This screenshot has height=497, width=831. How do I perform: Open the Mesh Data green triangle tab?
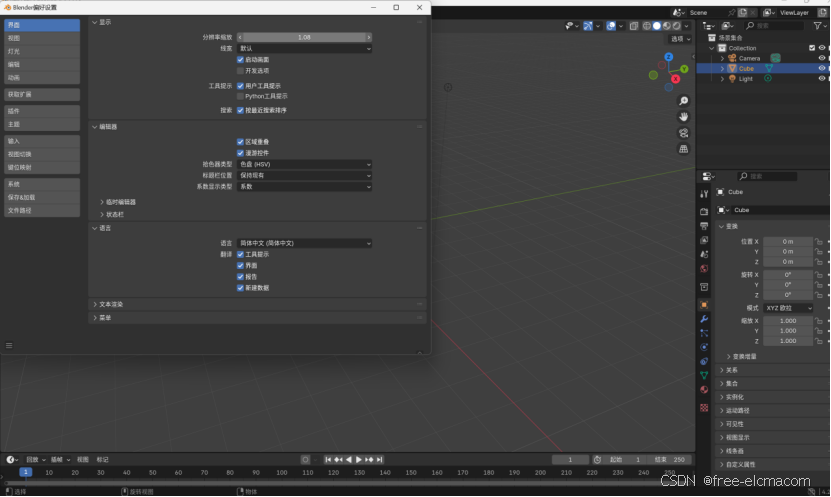[704, 376]
